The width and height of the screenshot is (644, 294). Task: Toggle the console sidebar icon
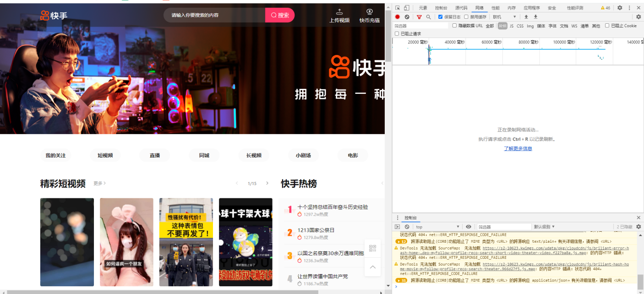[397, 227]
